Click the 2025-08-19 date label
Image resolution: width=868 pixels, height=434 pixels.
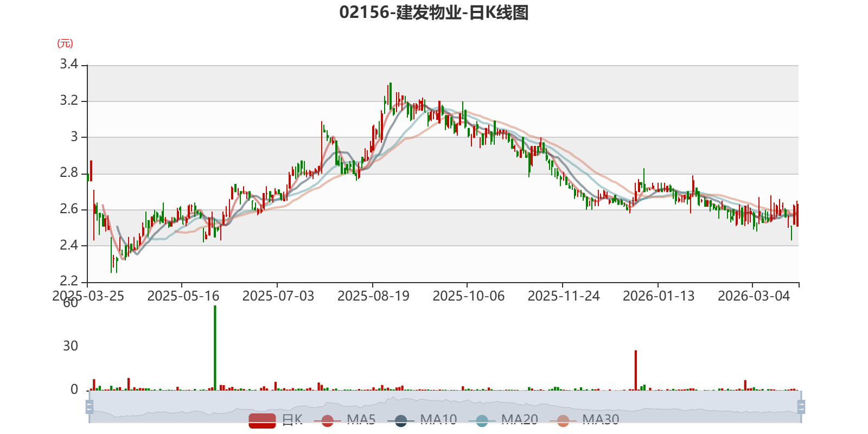[x=373, y=296]
